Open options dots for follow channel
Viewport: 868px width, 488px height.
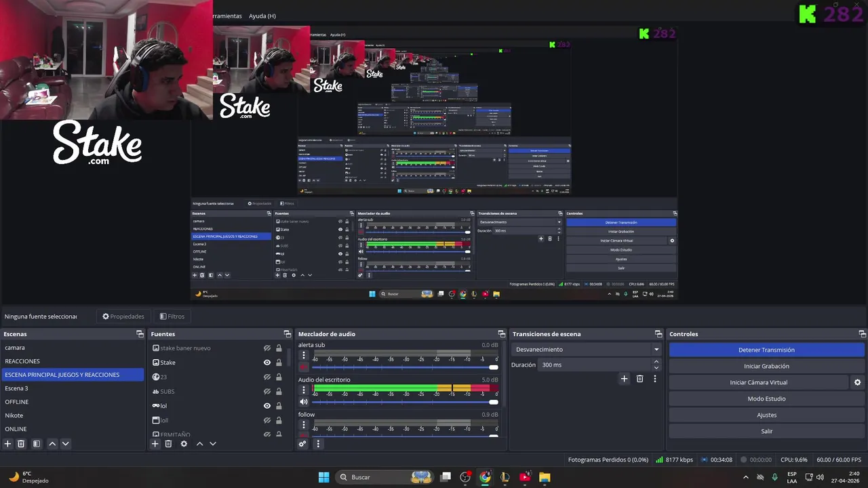click(x=304, y=425)
